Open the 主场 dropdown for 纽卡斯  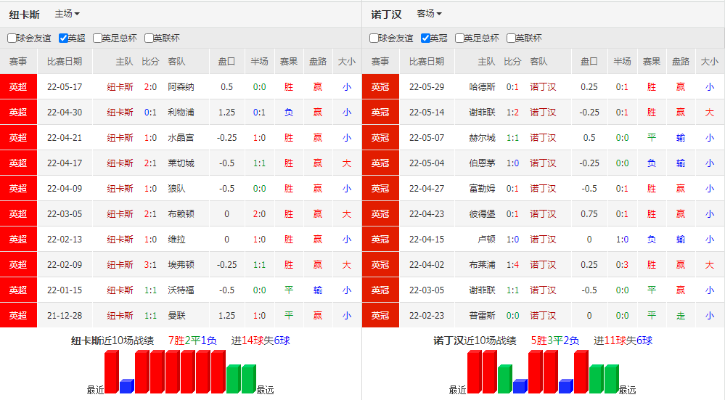(67, 14)
